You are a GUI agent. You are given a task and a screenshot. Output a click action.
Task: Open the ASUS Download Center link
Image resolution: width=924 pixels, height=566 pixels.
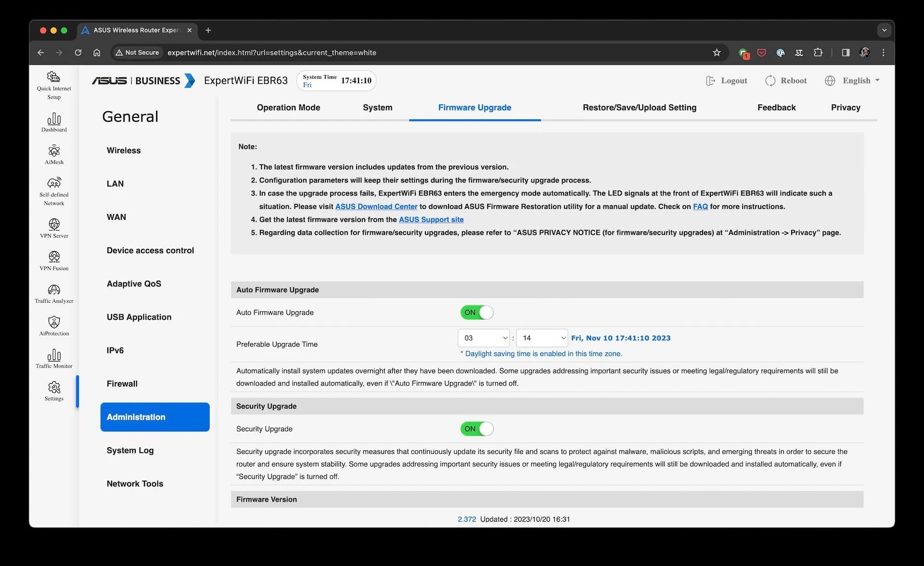coord(376,206)
